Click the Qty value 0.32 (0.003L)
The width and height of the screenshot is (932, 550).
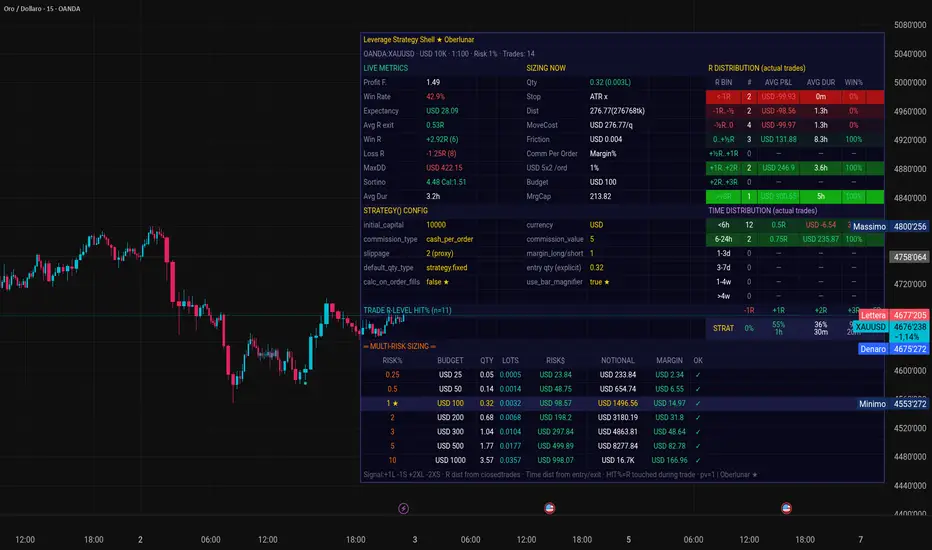coord(610,83)
